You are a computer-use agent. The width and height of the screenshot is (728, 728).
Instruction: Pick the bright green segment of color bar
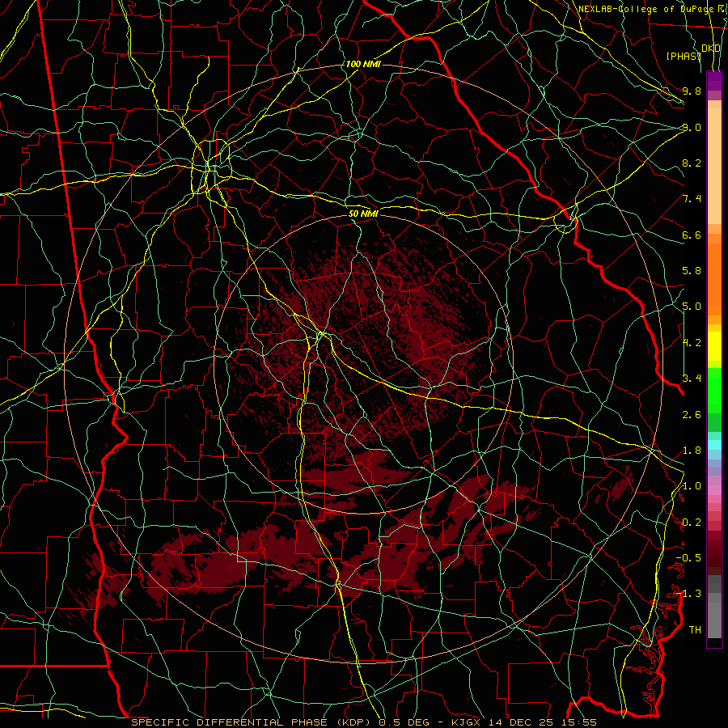[714, 389]
